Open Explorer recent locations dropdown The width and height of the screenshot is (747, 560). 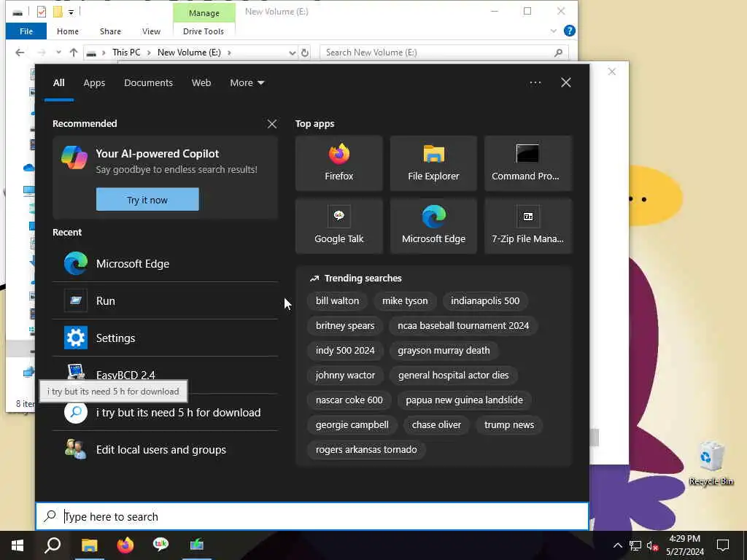pyautogui.click(x=58, y=52)
